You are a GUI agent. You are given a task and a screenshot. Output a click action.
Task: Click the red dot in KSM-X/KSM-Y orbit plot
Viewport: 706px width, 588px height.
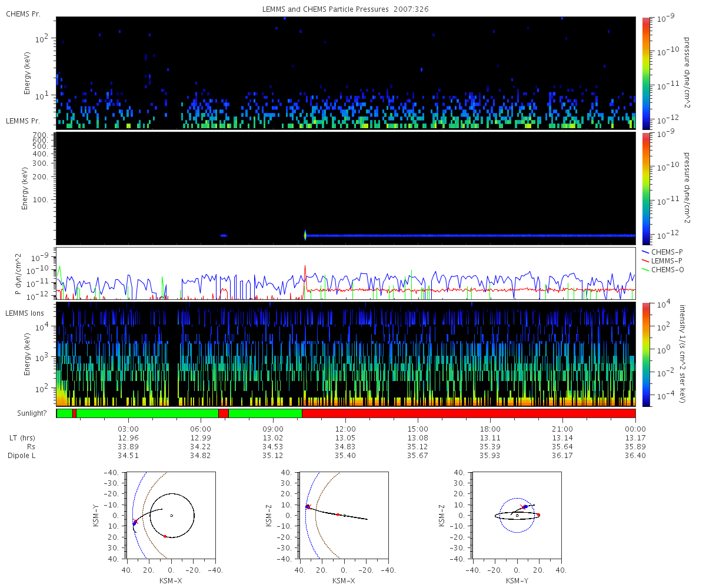[x=165, y=536]
